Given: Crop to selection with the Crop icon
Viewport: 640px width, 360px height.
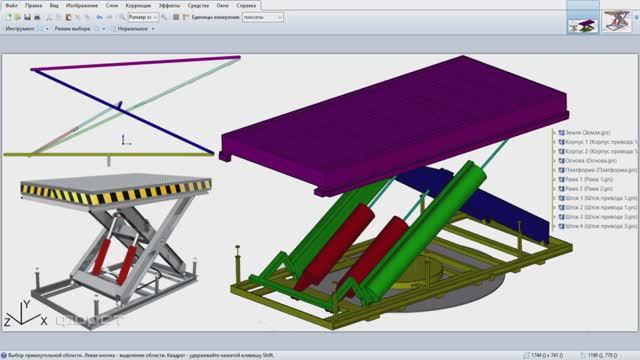Looking at the screenshot, I should point(78,17).
